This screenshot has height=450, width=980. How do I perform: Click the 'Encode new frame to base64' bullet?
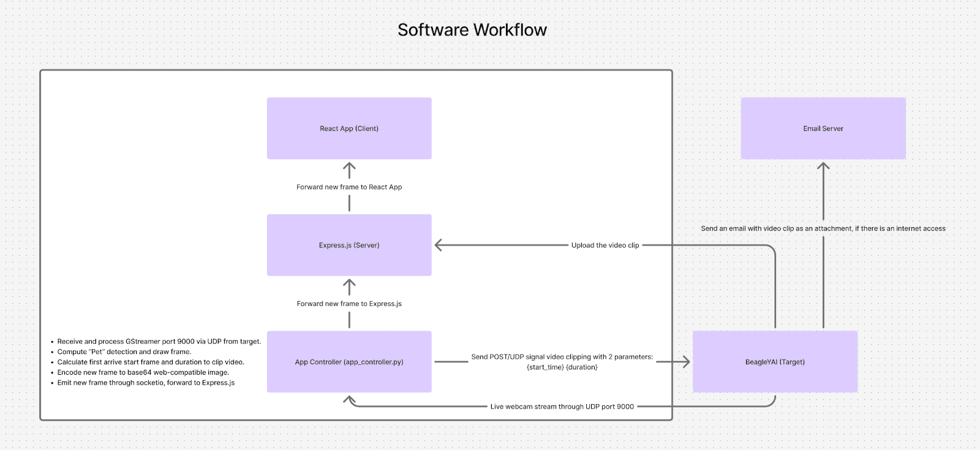(143, 372)
